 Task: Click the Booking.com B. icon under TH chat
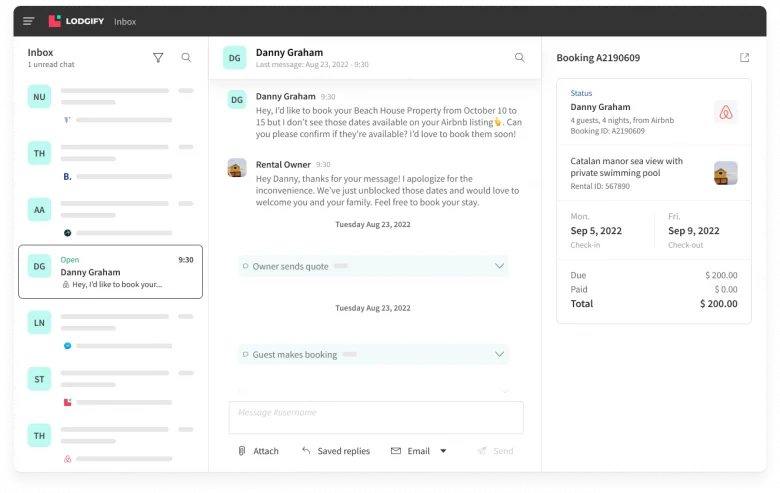pos(68,176)
